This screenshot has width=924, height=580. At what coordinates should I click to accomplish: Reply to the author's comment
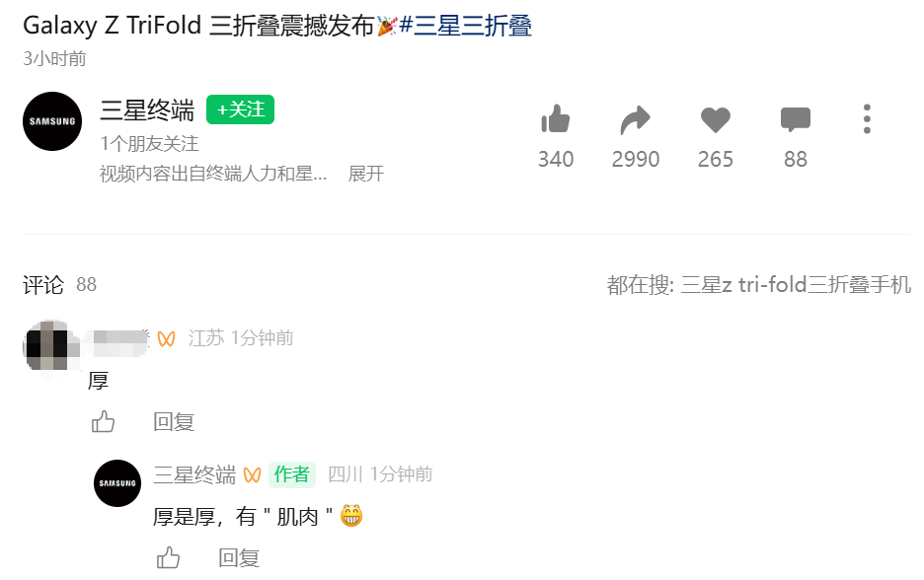pos(239,558)
